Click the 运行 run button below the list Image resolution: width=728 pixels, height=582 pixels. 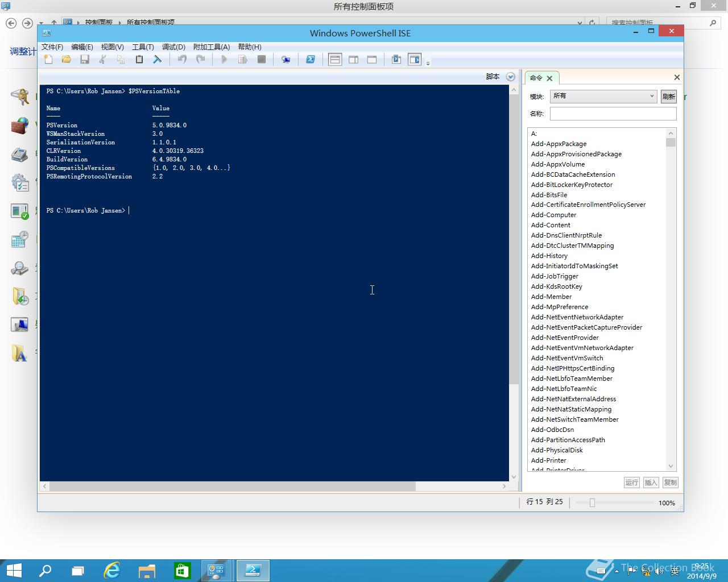(632, 483)
